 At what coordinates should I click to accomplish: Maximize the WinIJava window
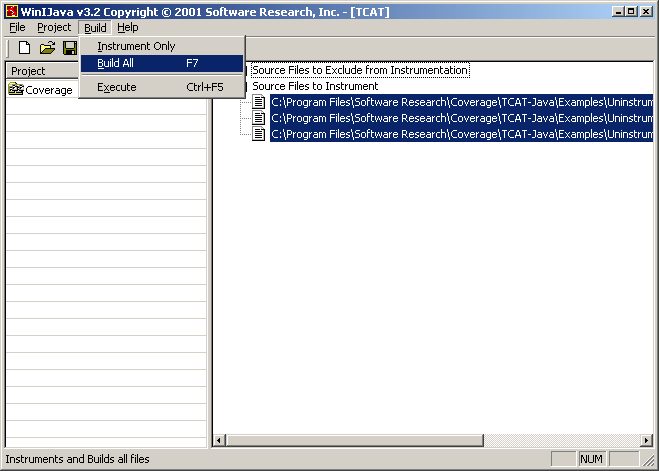tap(631, 11)
